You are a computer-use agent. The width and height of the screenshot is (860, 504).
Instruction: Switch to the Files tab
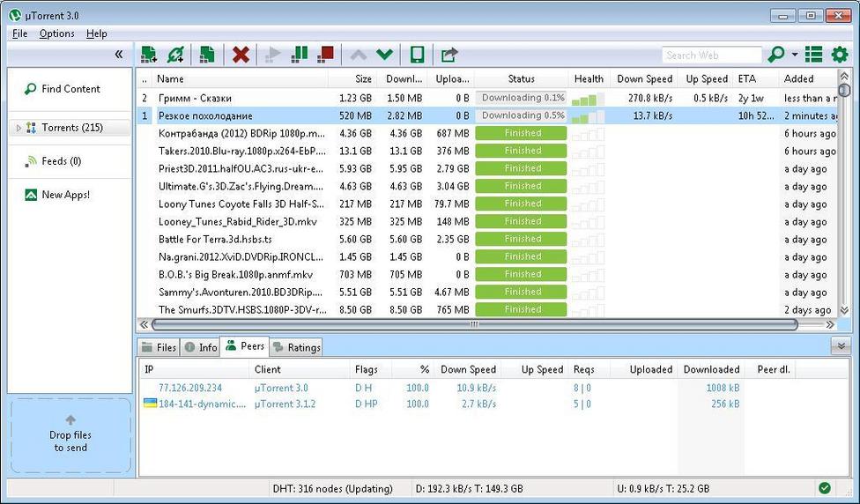[x=159, y=347]
